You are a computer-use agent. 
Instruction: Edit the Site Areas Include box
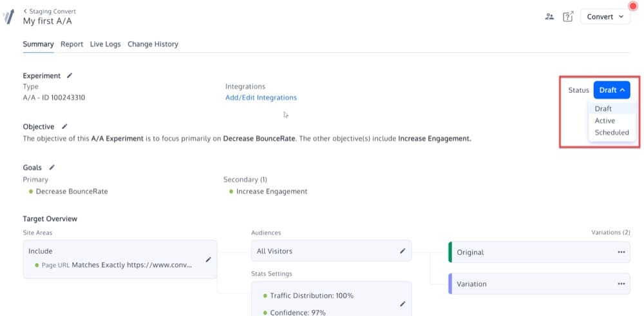[x=208, y=259]
